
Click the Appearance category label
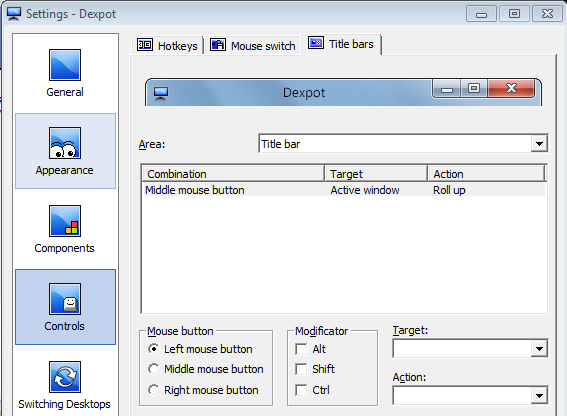(64, 170)
